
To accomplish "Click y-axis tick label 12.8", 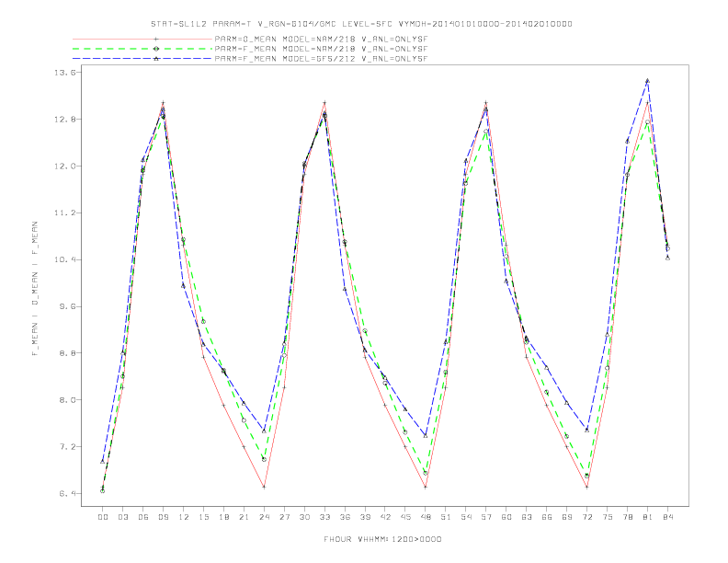I will [x=65, y=120].
